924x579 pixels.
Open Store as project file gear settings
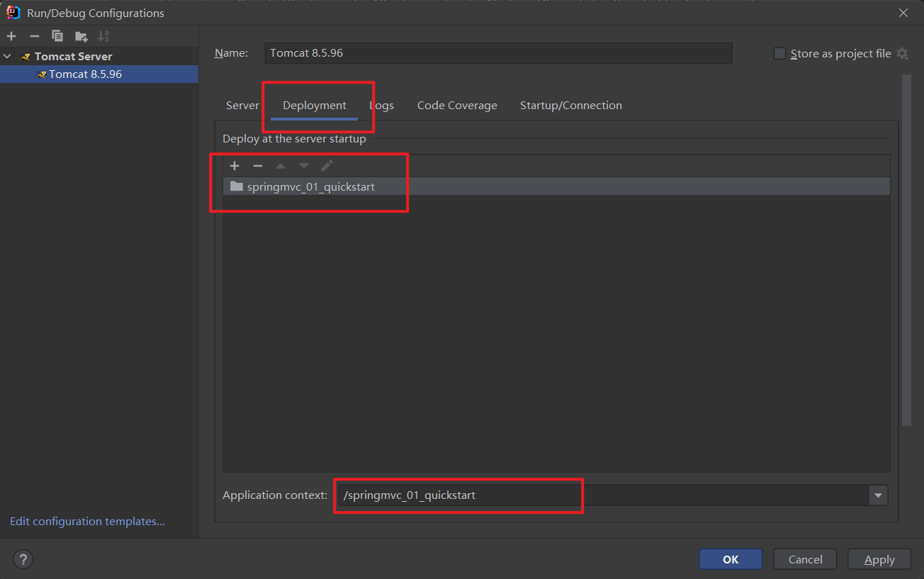tap(902, 54)
